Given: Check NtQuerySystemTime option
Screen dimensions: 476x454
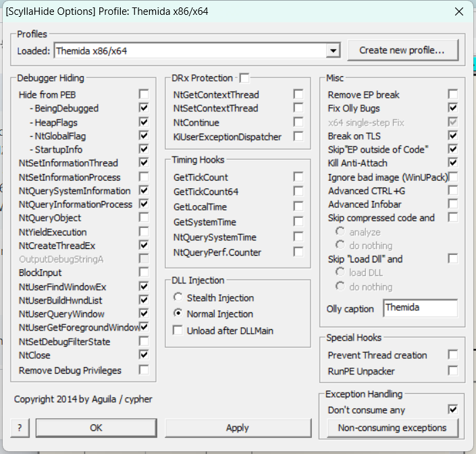Looking at the screenshot, I should pyautogui.click(x=298, y=237).
